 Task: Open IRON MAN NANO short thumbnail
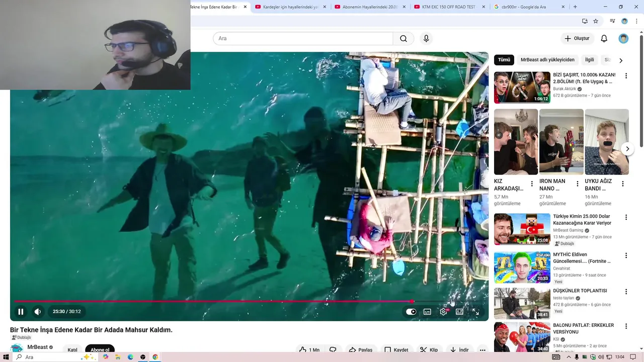tap(561, 142)
